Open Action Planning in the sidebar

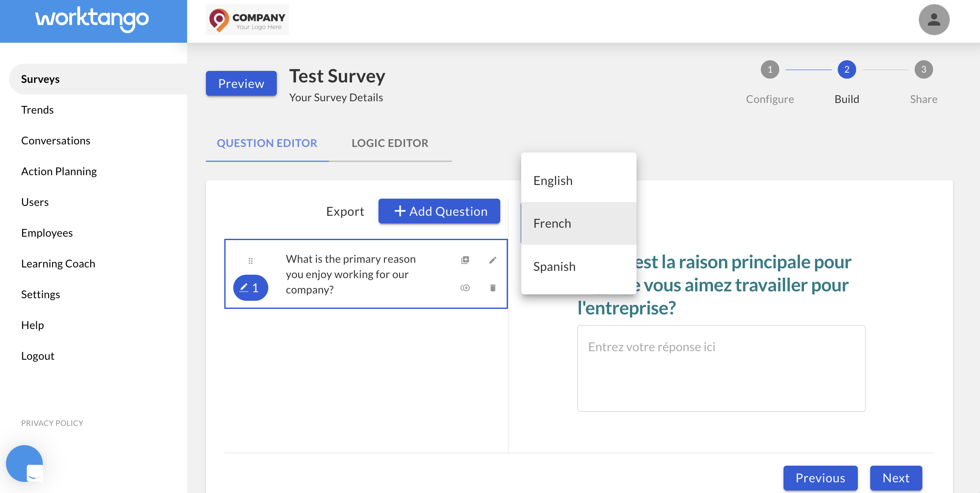click(59, 171)
